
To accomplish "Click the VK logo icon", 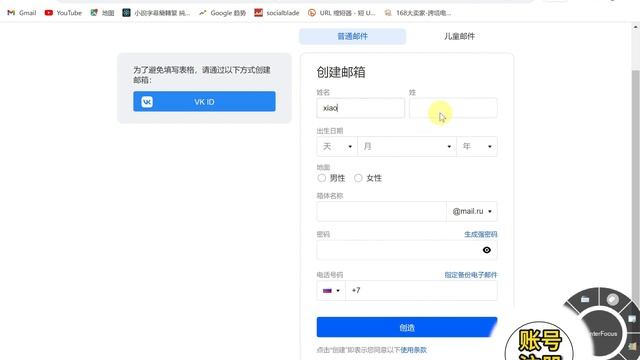I will (147, 102).
